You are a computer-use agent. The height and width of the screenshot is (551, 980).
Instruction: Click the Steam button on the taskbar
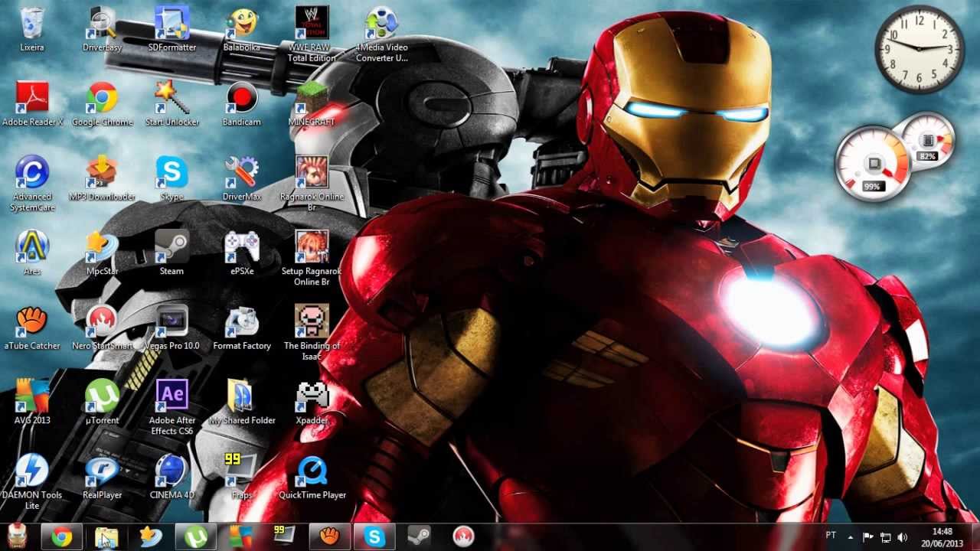tap(419, 536)
